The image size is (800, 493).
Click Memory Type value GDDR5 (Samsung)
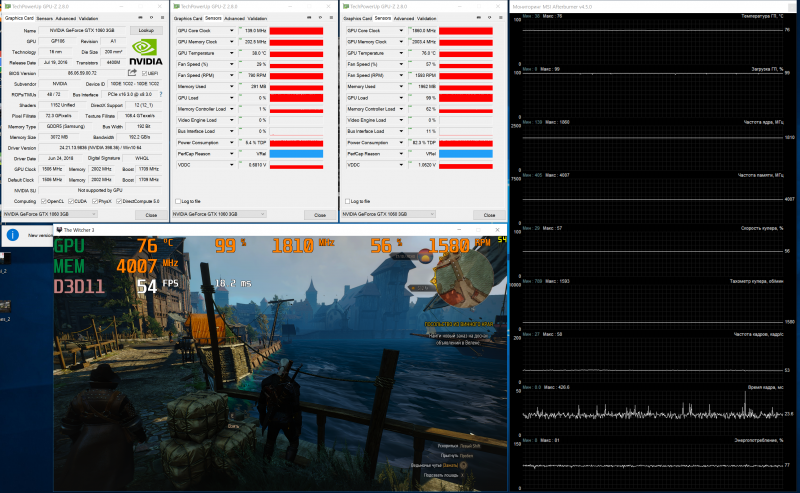(x=66, y=127)
